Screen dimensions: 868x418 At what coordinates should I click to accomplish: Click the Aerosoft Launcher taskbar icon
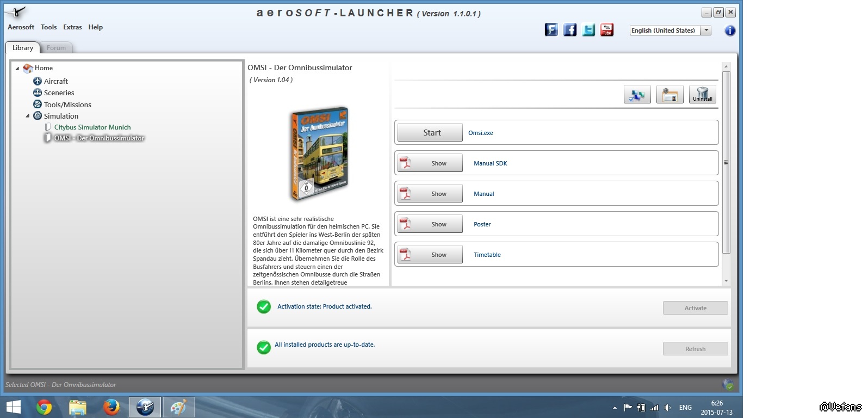click(145, 407)
